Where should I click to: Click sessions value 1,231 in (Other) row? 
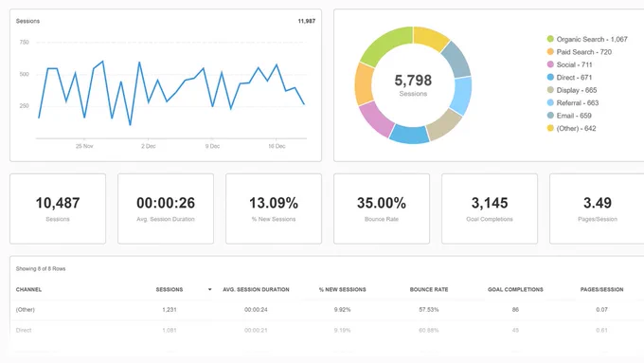[170, 310]
